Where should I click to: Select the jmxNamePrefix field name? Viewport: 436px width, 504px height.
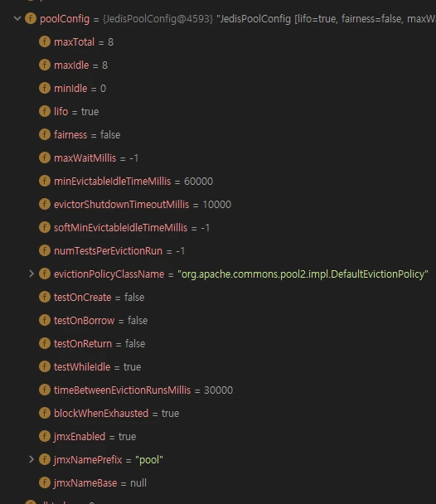point(88,459)
